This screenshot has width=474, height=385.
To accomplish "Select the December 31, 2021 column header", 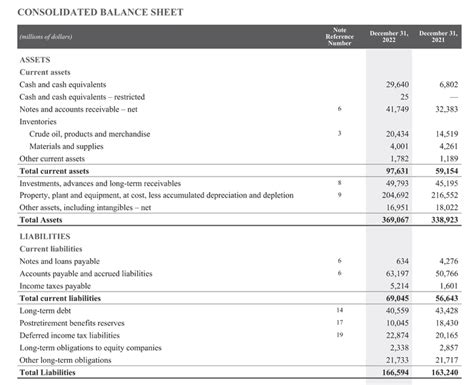I will coord(438,37).
